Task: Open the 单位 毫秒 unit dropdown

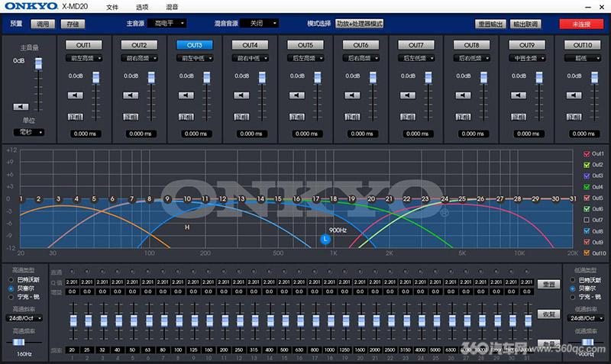Action: point(29,132)
